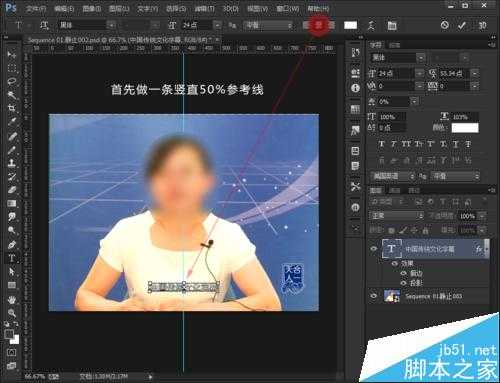
Task: Toggle Character and Paragraph panels icon
Action: (x=392, y=25)
